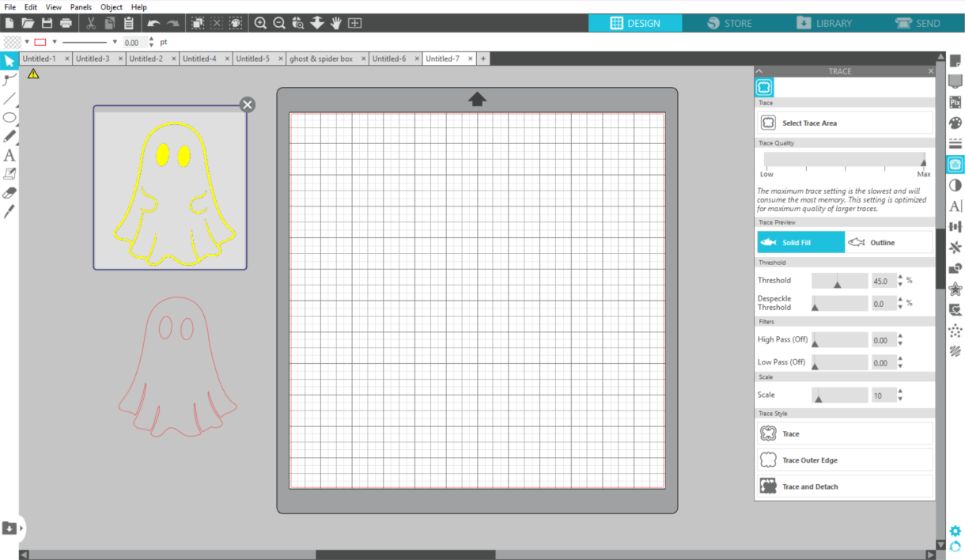Open the Preferences gear icon
Viewport: 965px width, 560px height.
tap(956, 532)
